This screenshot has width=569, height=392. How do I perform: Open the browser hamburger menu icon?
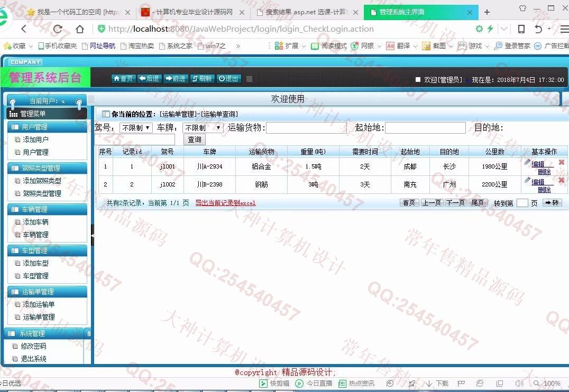[564, 29]
